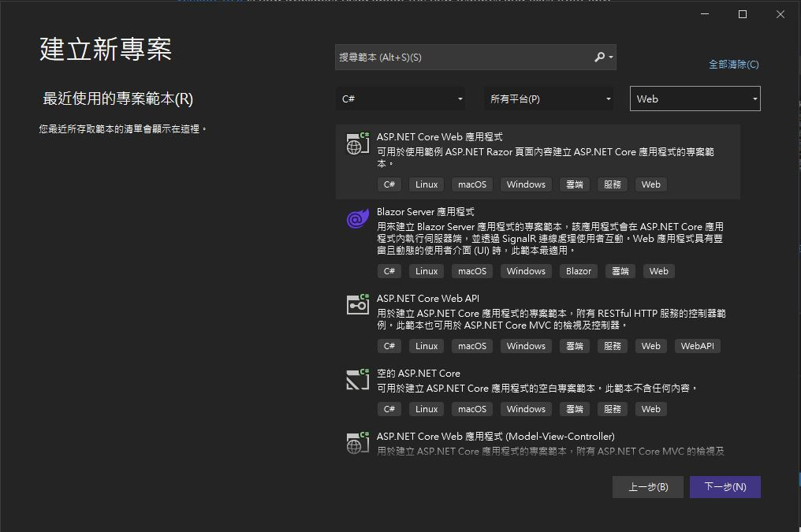
Task: Click C# tag under 空的 ASP.NET Core
Action: [x=389, y=409]
